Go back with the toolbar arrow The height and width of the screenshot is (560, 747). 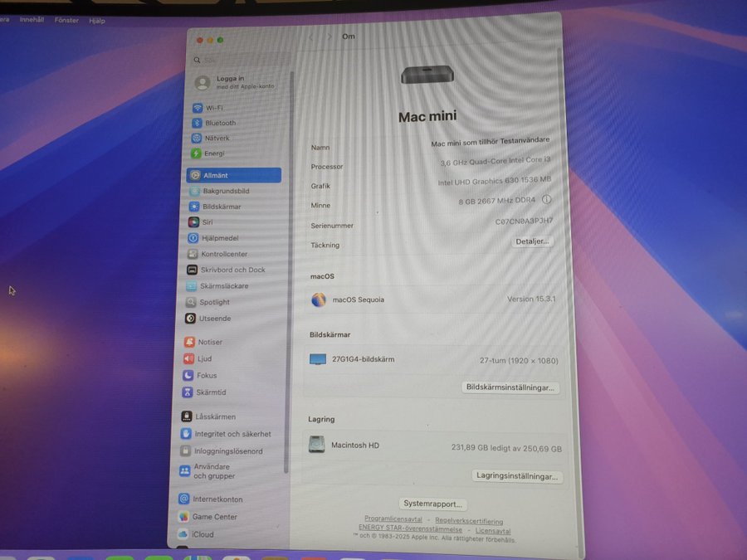311,37
